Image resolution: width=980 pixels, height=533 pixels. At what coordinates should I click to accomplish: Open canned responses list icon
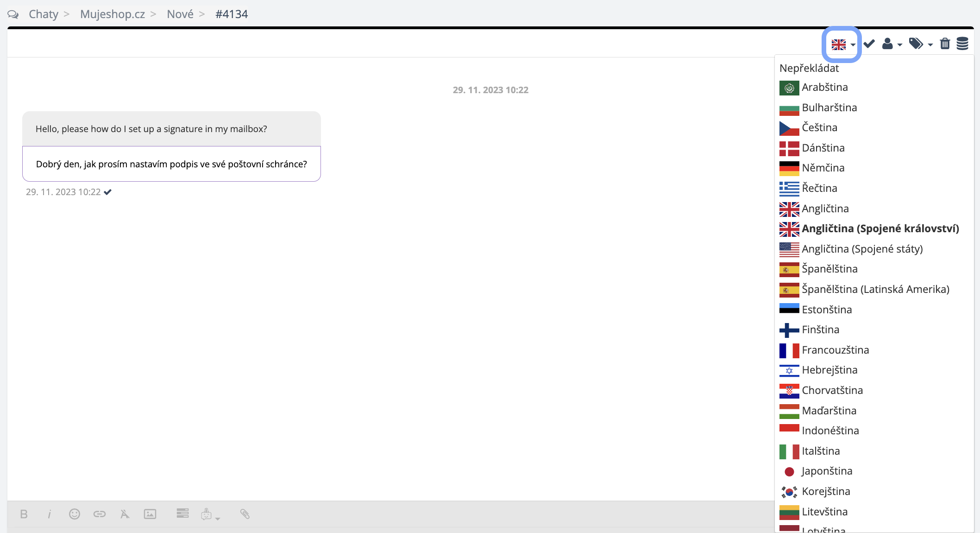(182, 513)
